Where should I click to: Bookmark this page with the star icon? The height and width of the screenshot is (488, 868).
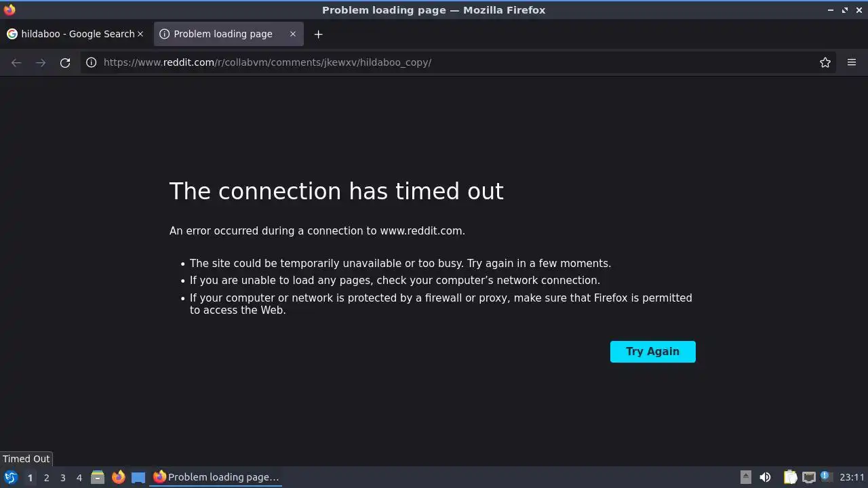click(x=825, y=62)
